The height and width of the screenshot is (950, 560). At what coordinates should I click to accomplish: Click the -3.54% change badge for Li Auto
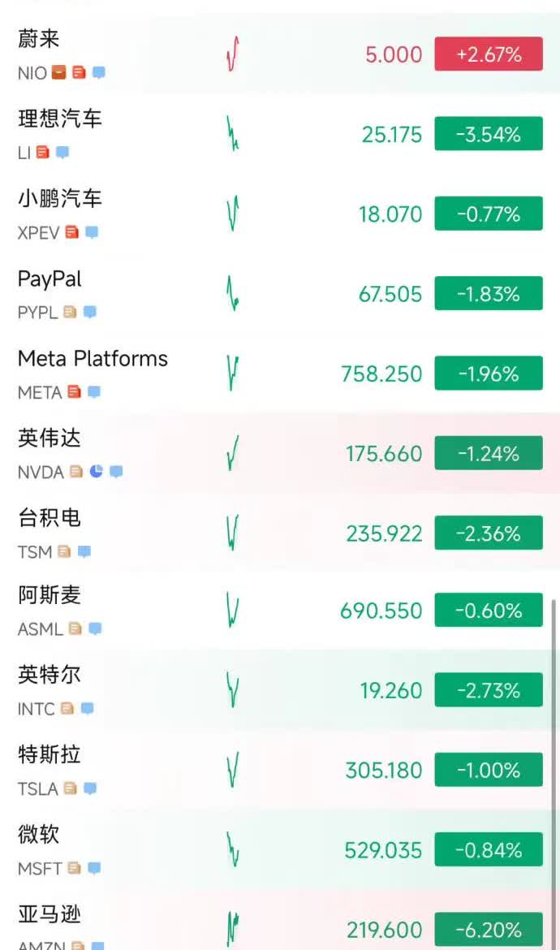pos(489,134)
